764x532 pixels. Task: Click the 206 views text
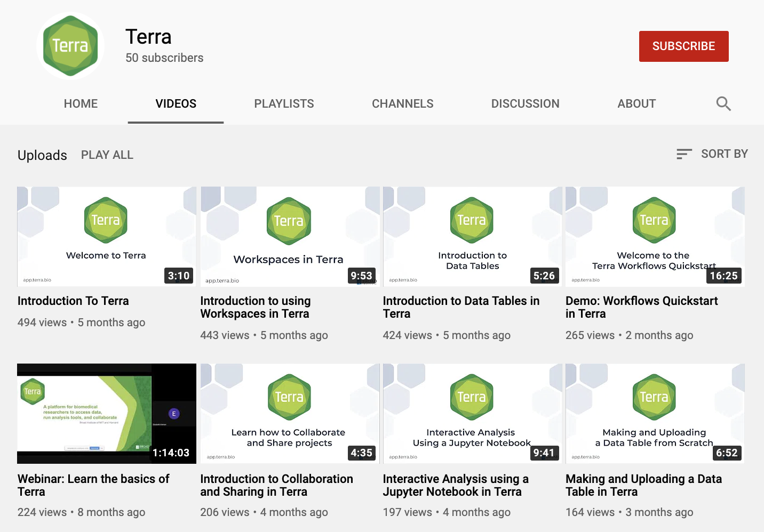click(225, 512)
